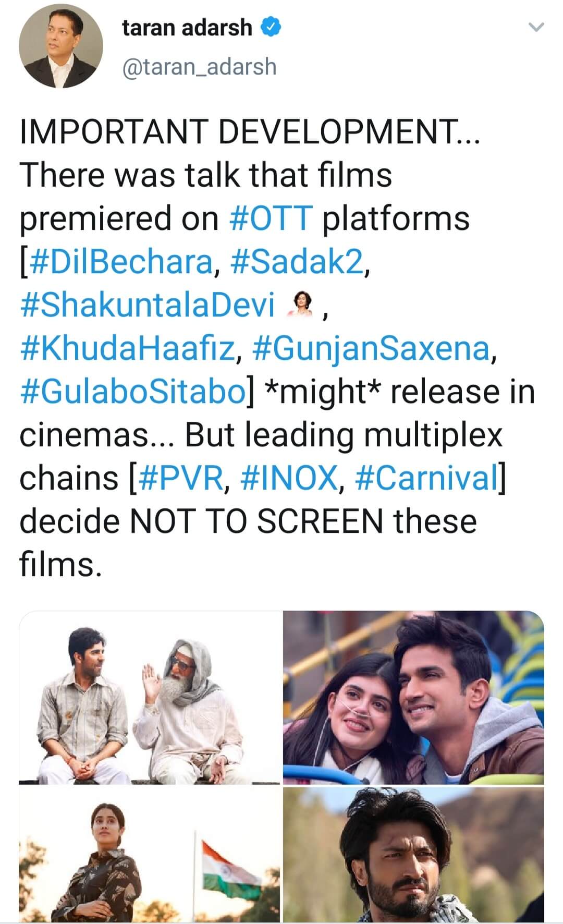This screenshot has height=924, width=563.
Task: Expand the tweet options chevron
Action: point(536,28)
